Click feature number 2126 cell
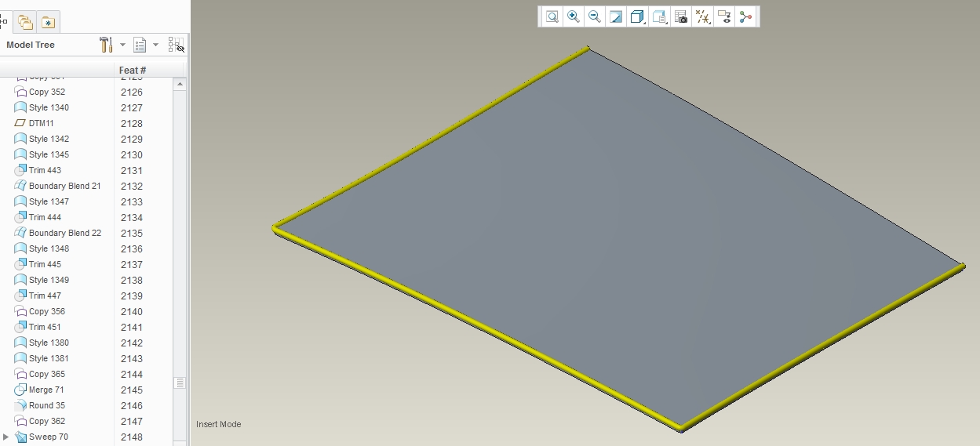This screenshot has height=446, width=980. tap(132, 92)
